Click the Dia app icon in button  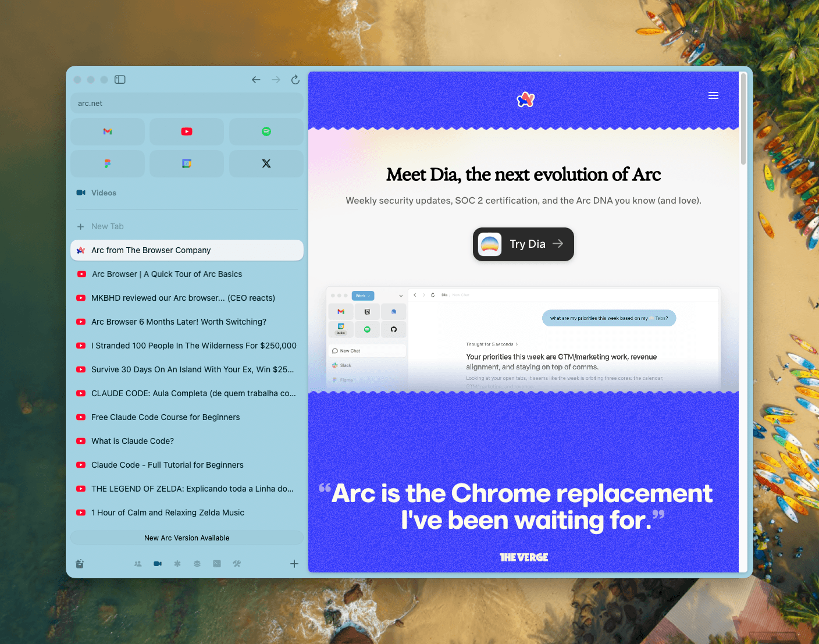(490, 244)
